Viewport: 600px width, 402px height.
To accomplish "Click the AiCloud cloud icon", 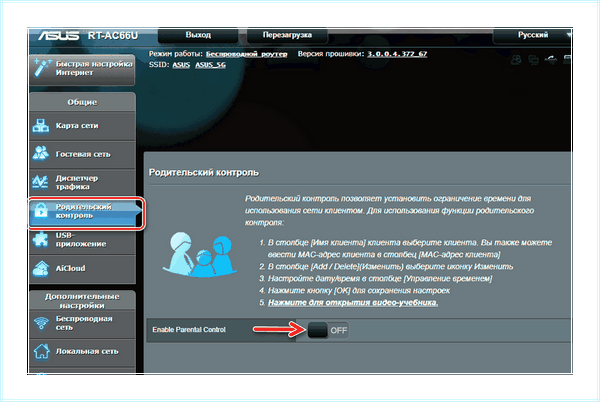I will coord(41,269).
